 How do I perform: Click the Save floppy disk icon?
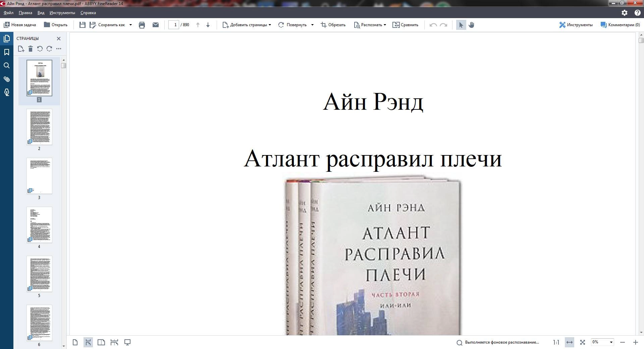[82, 25]
